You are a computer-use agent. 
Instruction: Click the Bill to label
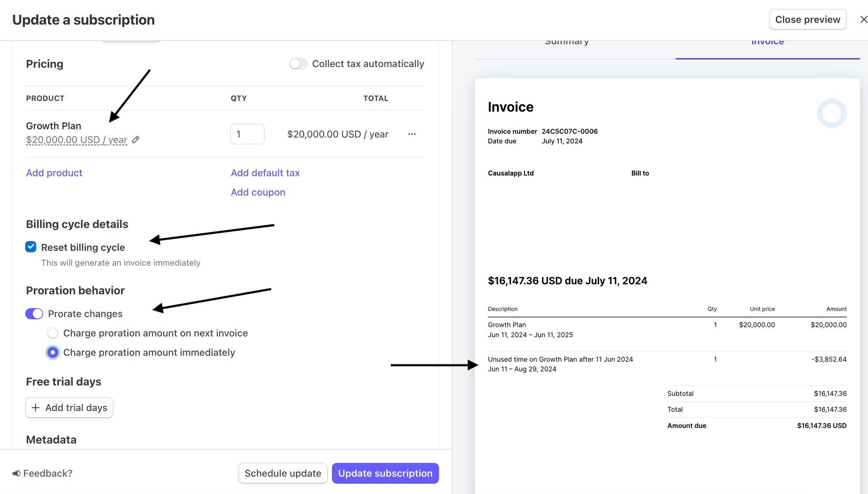click(640, 173)
